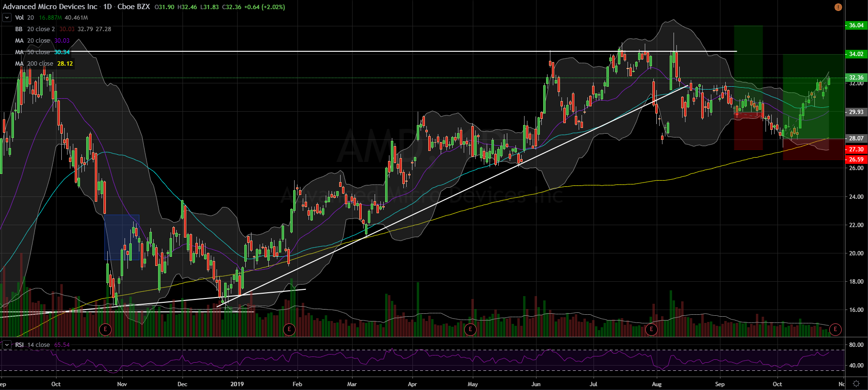Viewport: 868px width, 390px height.
Task: Click the orange alert warning icon
Action: tap(838, 7)
